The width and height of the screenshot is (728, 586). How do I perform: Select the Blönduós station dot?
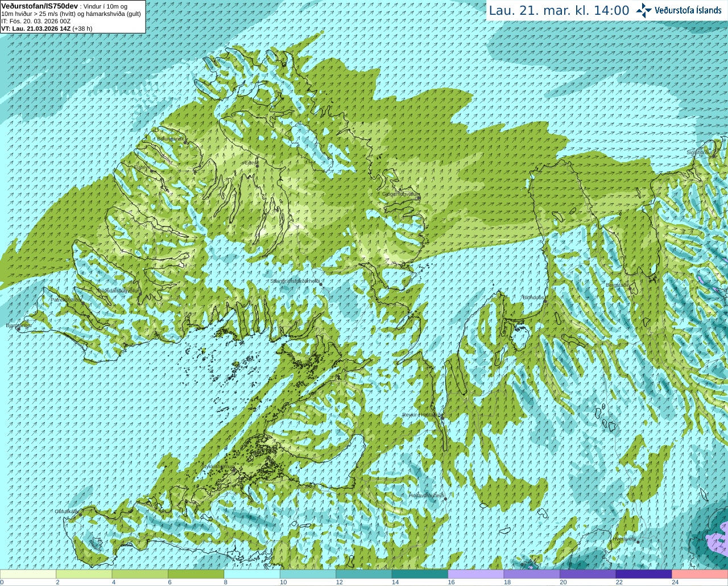point(545,301)
